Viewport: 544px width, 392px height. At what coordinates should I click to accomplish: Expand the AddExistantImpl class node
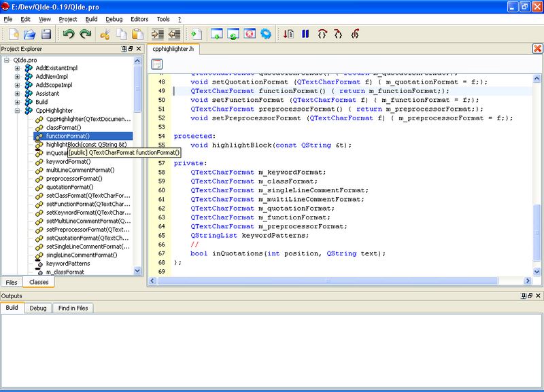point(17,69)
